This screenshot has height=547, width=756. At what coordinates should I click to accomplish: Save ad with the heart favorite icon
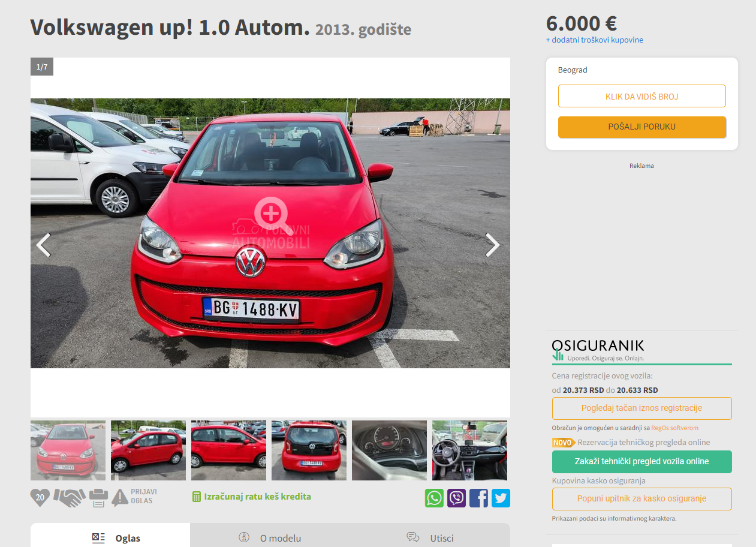pyautogui.click(x=40, y=497)
